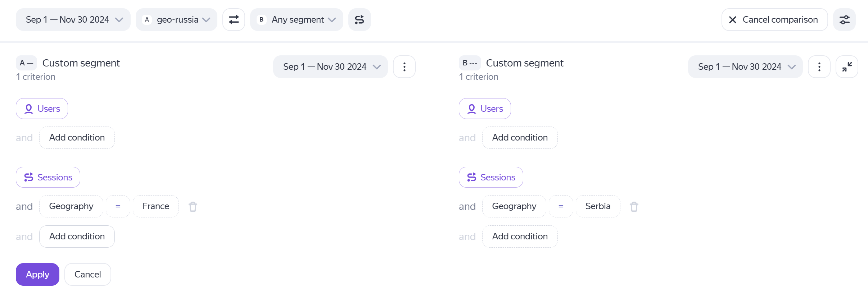Open segment B date range picker
Screen dimensions: 868x294
click(x=745, y=67)
